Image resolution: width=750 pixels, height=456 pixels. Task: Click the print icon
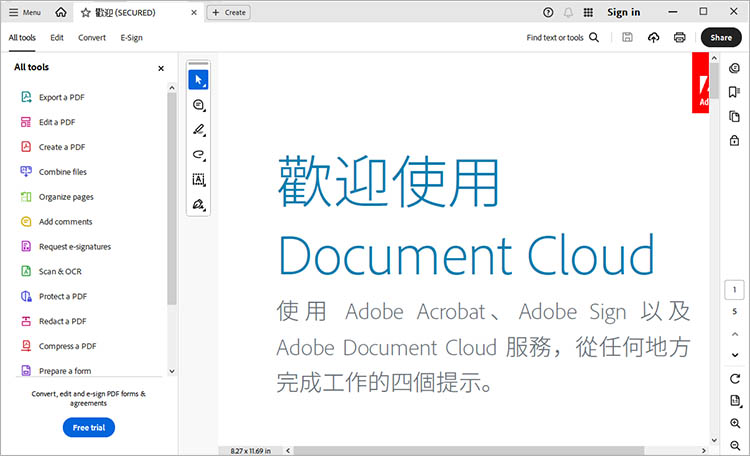pos(679,37)
